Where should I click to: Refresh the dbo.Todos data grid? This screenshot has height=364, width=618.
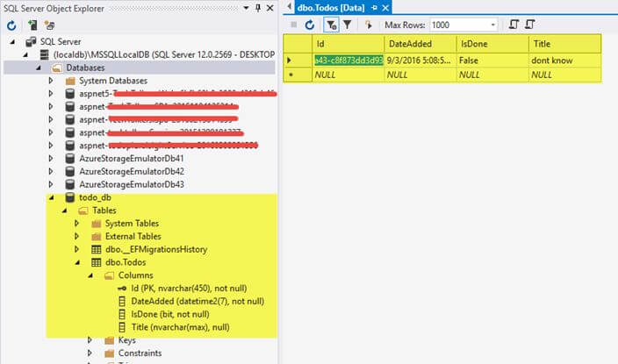point(309,25)
